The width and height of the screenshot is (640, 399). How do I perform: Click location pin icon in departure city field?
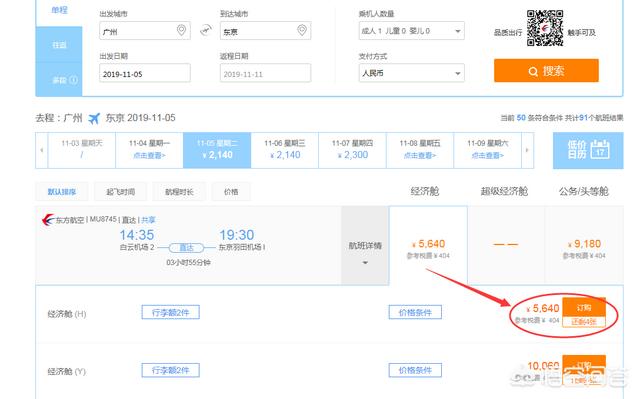tap(181, 30)
